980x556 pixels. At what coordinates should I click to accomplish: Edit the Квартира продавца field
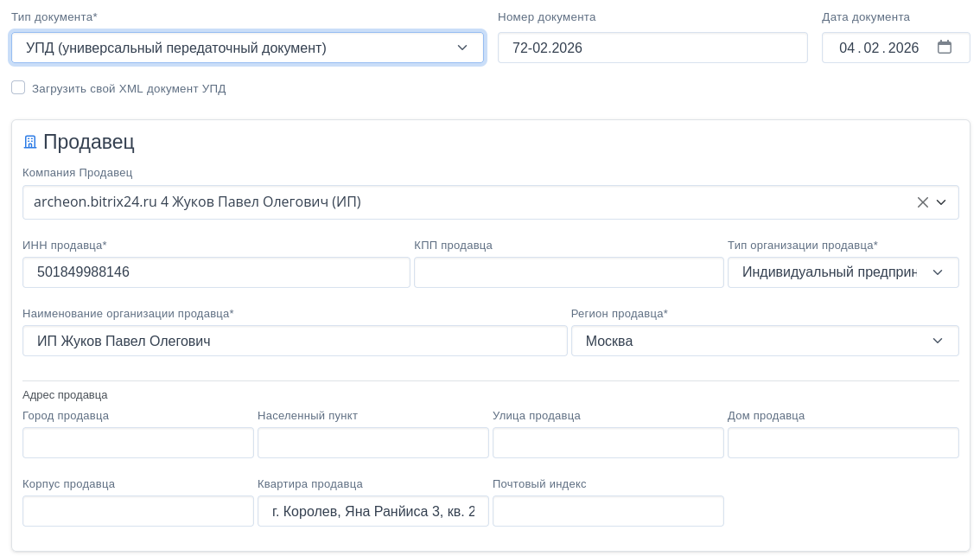(x=372, y=511)
